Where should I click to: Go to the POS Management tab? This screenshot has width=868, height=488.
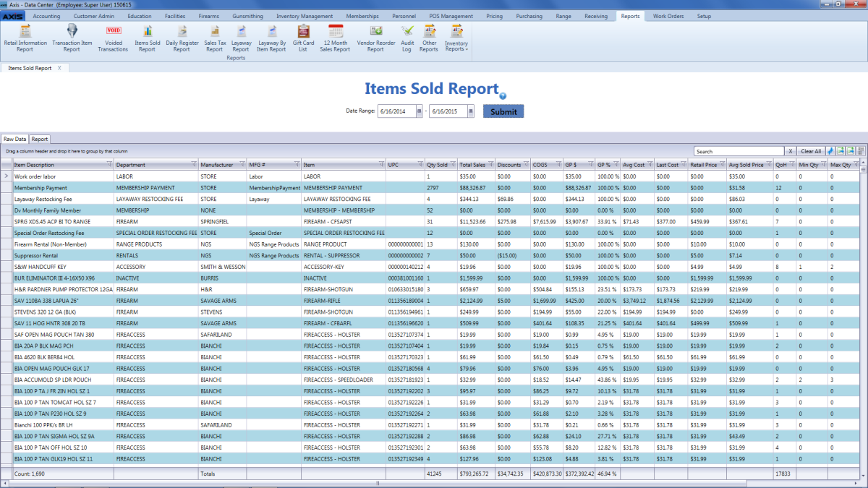(x=451, y=16)
